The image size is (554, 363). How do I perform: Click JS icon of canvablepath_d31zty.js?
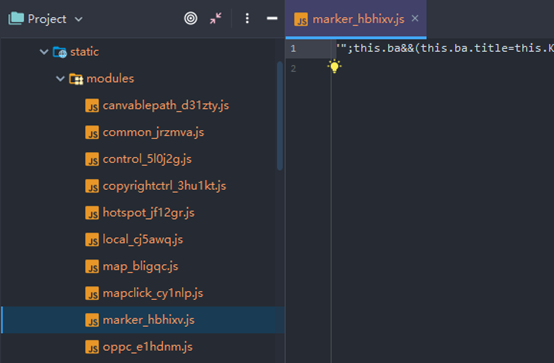pyautogui.click(x=92, y=105)
